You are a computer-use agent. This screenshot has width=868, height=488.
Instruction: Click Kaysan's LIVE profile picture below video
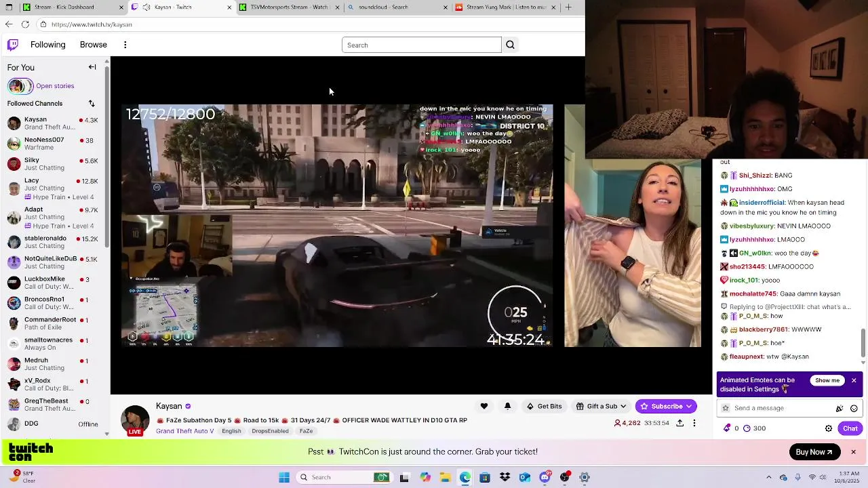pos(135,420)
